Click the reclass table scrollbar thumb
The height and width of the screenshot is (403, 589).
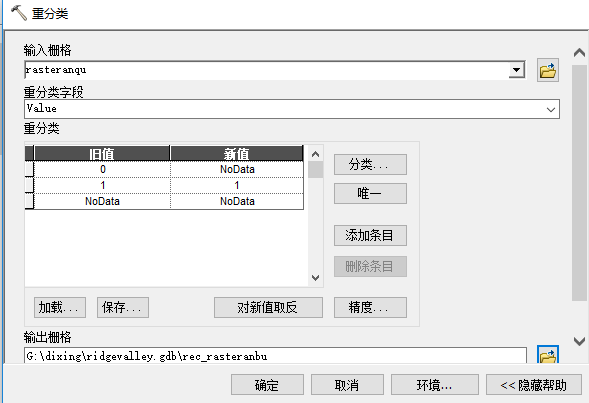[316, 170]
